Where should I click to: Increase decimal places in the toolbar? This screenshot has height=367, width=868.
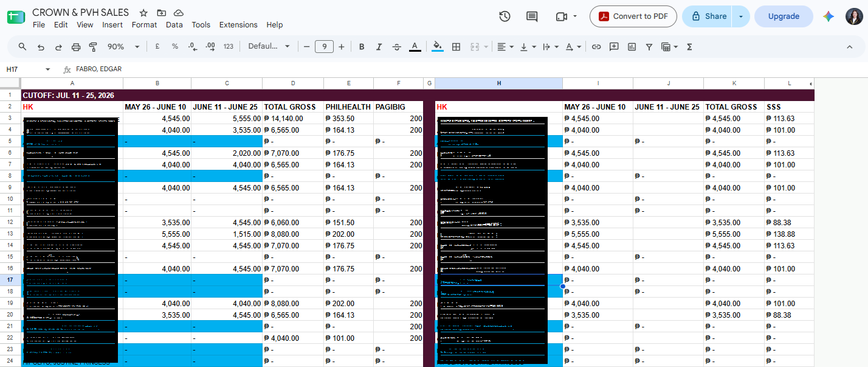click(x=210, y=47)
